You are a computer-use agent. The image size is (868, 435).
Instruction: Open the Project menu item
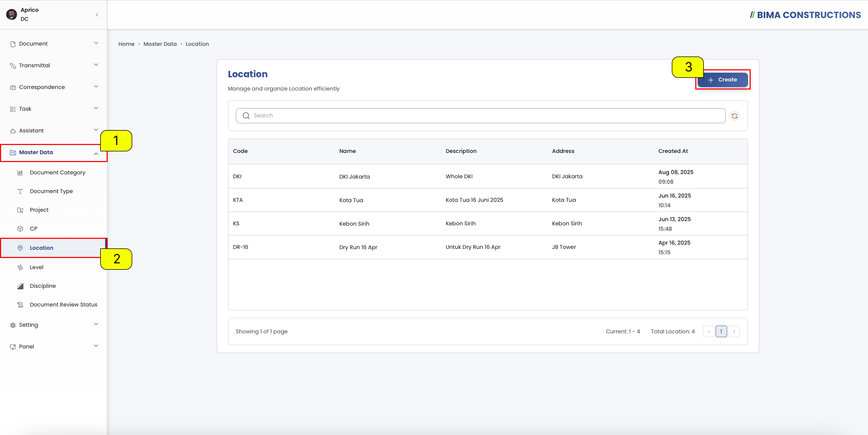(x=39, y=210)
